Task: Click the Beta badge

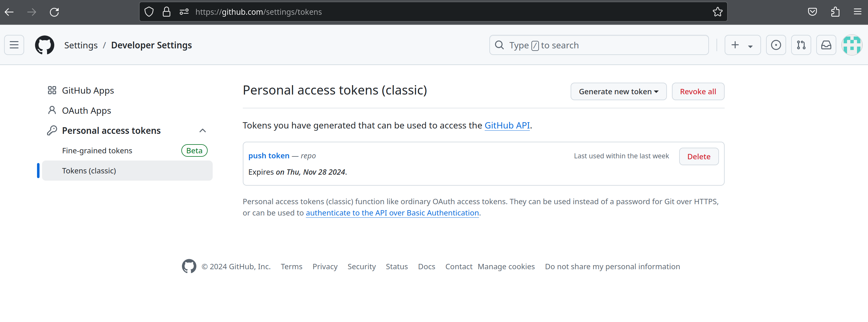Action: (194, 150)
